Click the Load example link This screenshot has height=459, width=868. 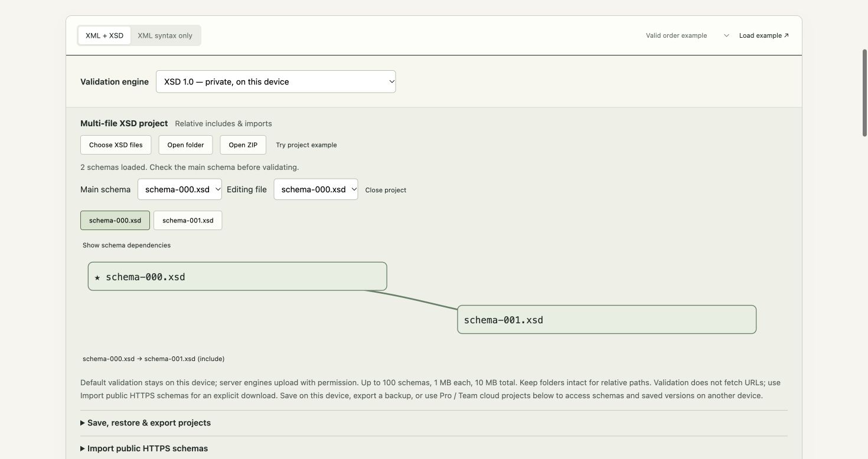(x=764, y=35)
